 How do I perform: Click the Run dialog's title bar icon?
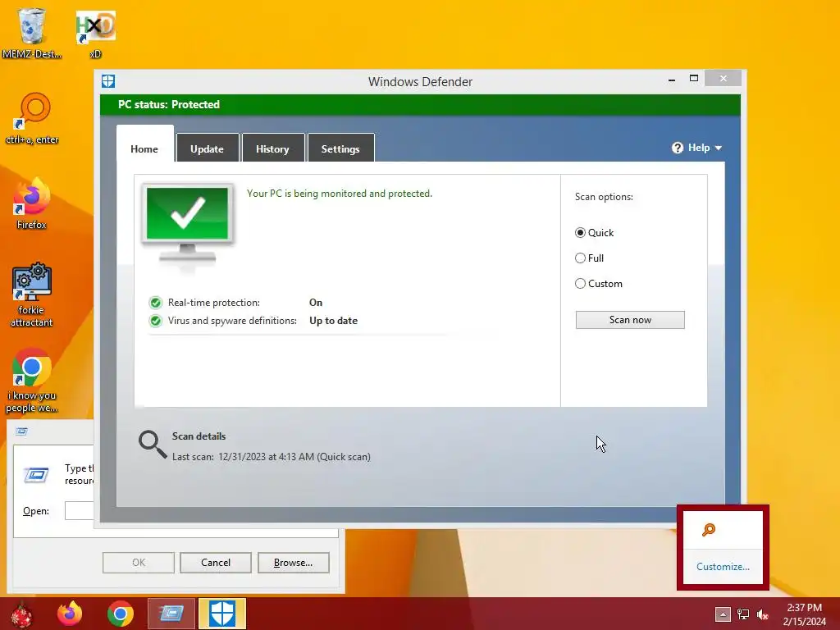point(21,431)
